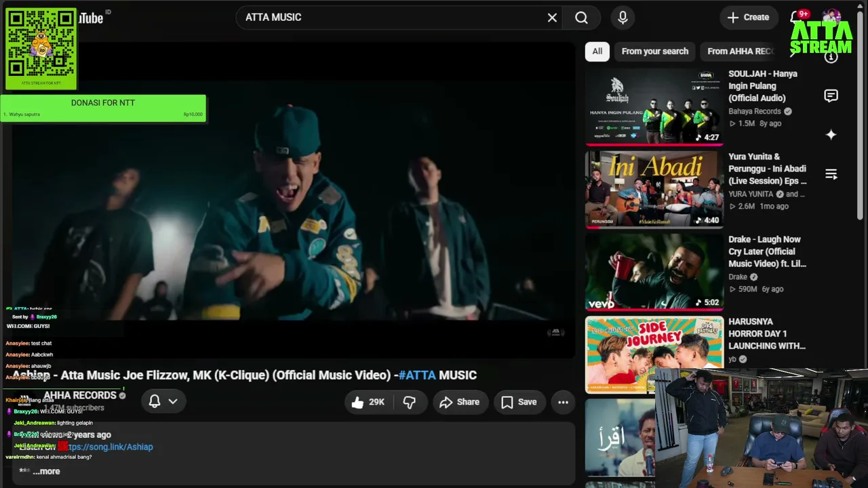The height and width of the screenshot is (488, 868).
Task: Click the '590M 6y ago' view text
Action: [756, 289]
